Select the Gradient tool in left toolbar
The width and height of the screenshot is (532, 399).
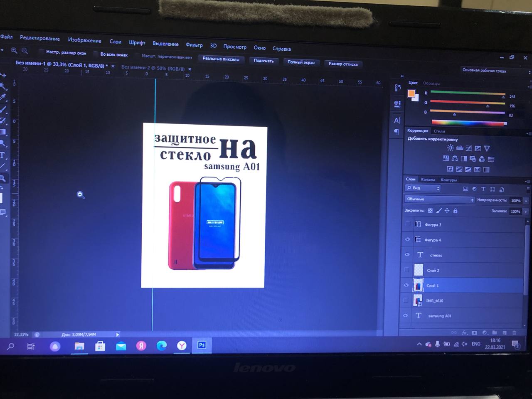tap(3, 133)
